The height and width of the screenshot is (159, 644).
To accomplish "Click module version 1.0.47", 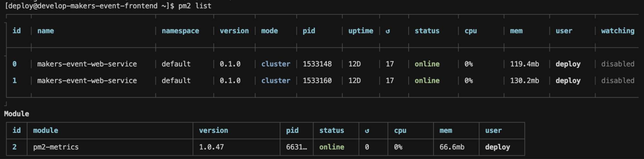I will click(211, 147).
